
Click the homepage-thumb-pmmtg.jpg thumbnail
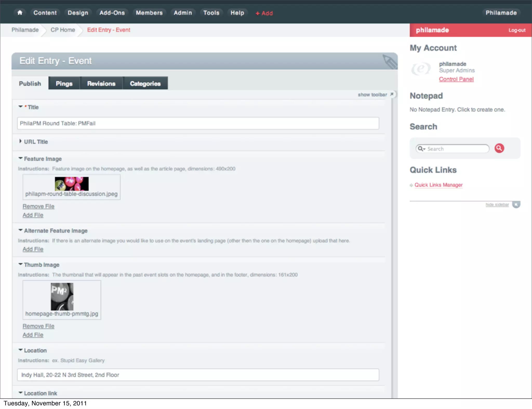[62, 296]
